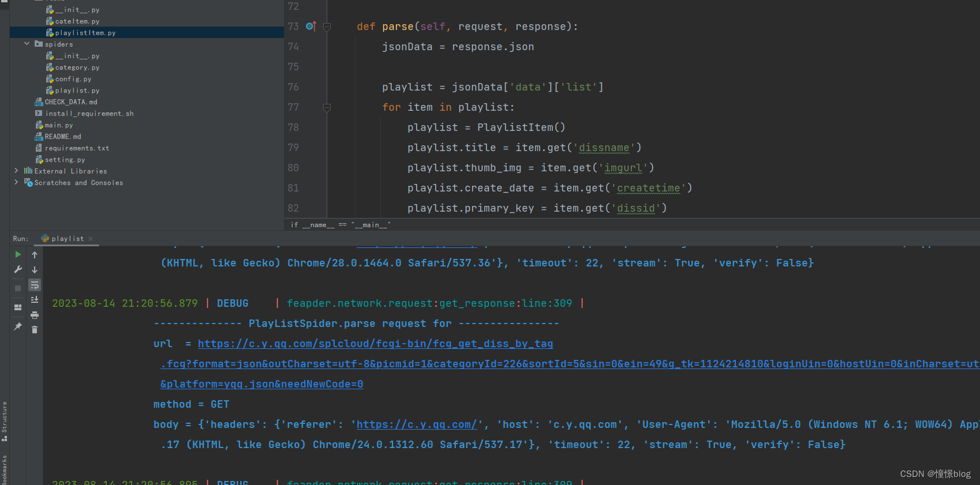The image size is (980, 485).
Task: Click the External Libraries bars icon
Action: [28, 171]
